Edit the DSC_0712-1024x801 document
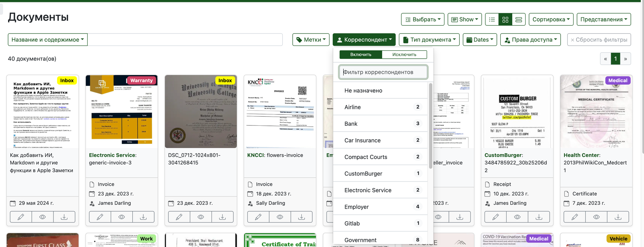The width and height of the screenshot is (644, 247). tap(179, 217)
